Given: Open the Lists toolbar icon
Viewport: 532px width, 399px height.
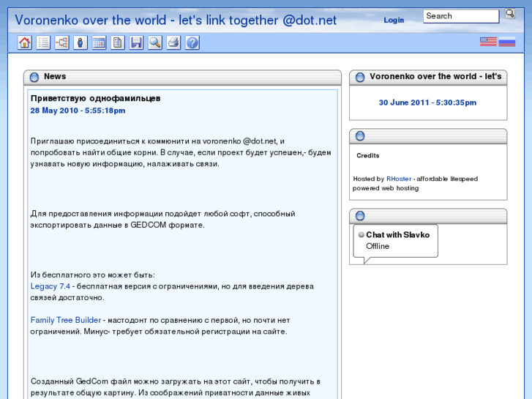Looking at the screenshot, I should click(x=44, y=43).
